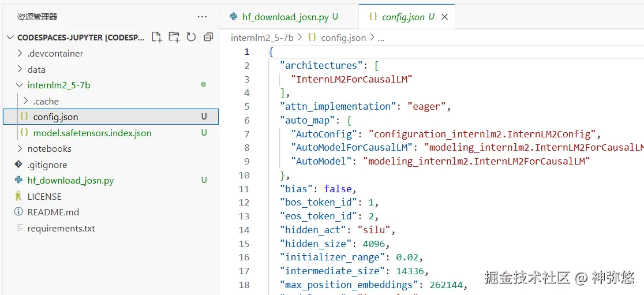Switch to the hf_download_josn.py tab
The height and width of the screenshot is (295, 644).
tap(289, 17)
